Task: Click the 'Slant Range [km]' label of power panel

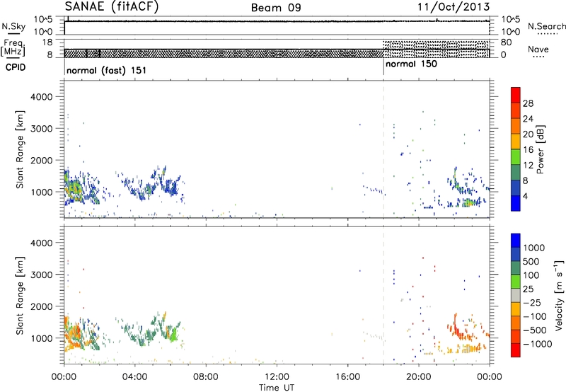Action: [x=21, y=149]
